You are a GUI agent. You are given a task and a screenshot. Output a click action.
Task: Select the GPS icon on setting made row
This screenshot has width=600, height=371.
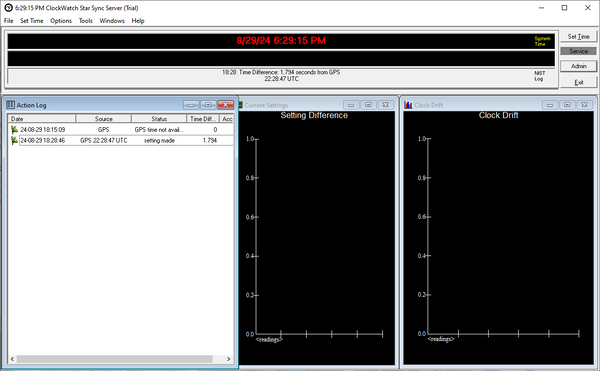[15, 140]
